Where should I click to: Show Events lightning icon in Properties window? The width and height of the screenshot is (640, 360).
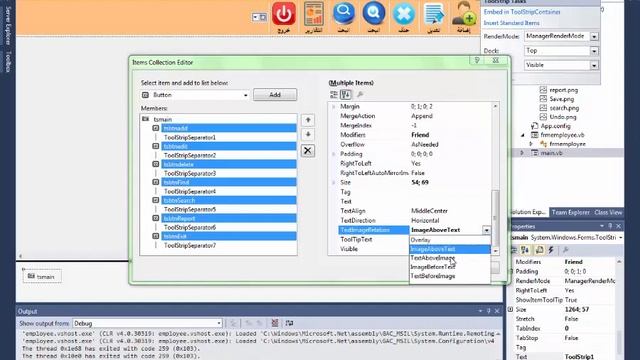click(551, 250)
